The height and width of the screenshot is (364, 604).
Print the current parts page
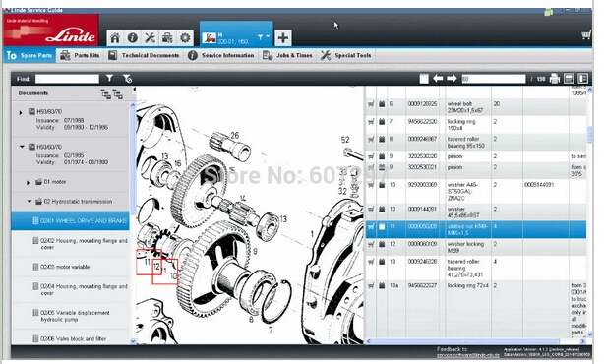554,78
